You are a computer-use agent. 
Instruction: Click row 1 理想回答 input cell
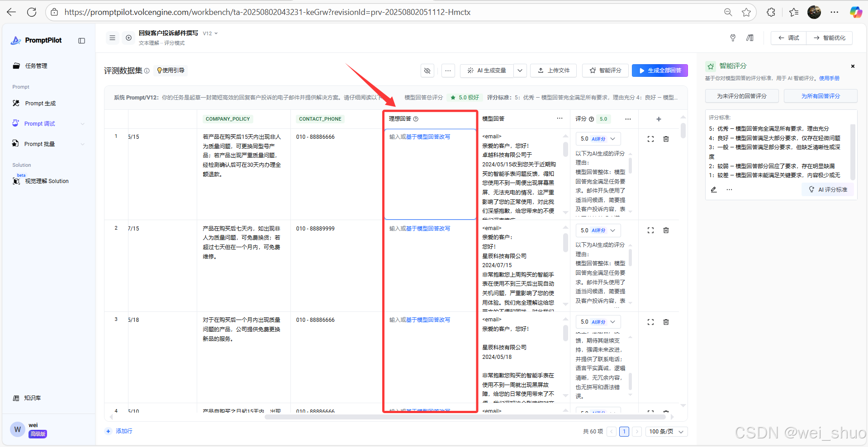click(430, 174)
